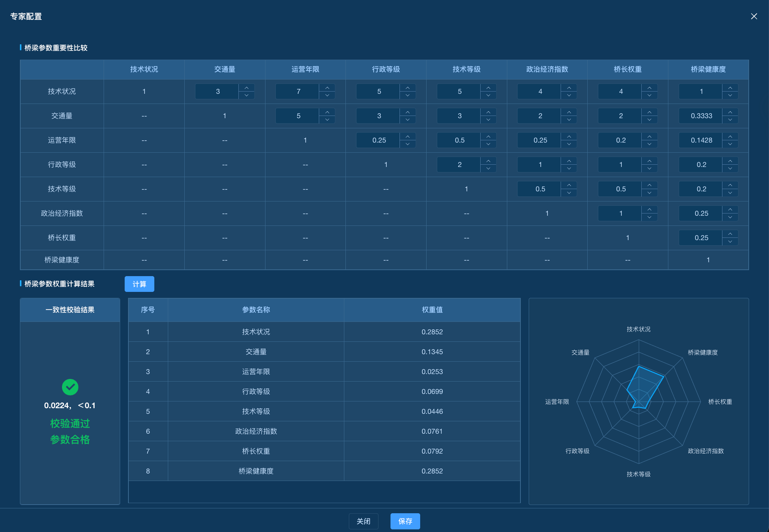
Task: Select weight value 0.0253 for 运营年限
Action: (x=432, y=372)
